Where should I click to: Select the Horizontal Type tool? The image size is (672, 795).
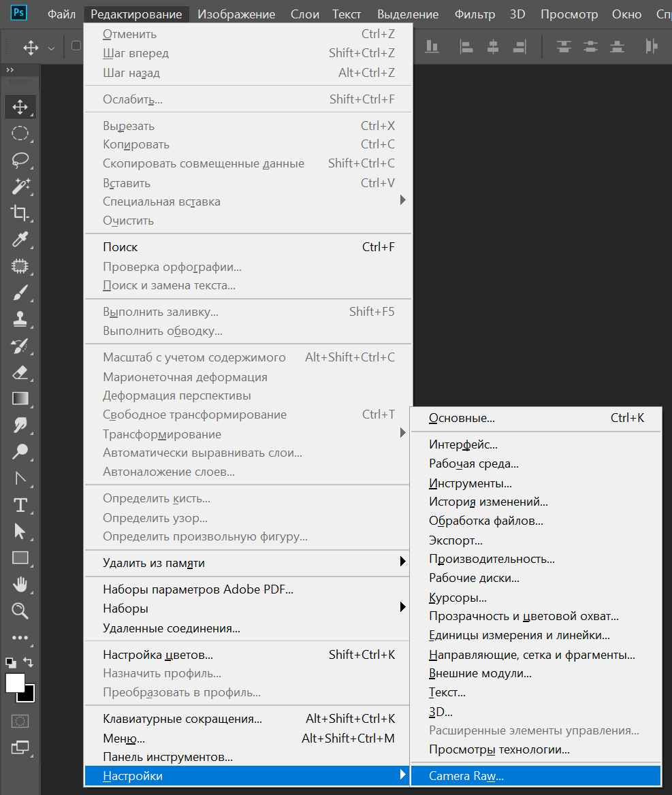tap(20, 505)
